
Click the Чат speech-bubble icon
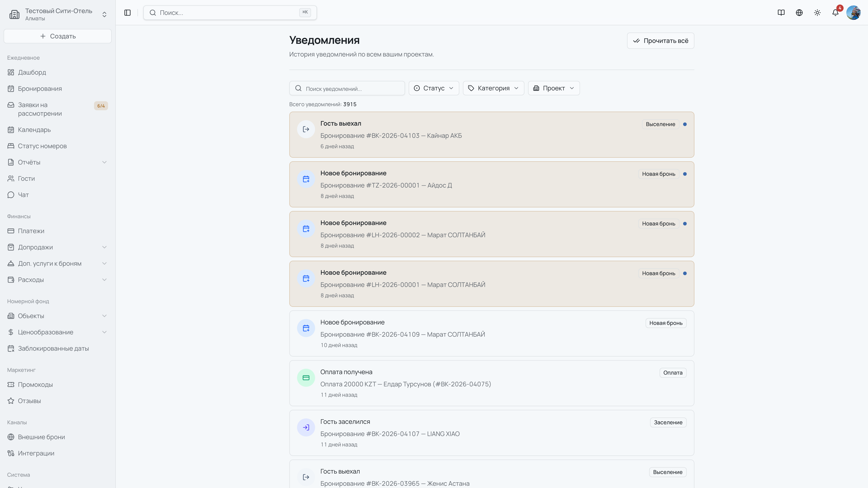(11, 195)
